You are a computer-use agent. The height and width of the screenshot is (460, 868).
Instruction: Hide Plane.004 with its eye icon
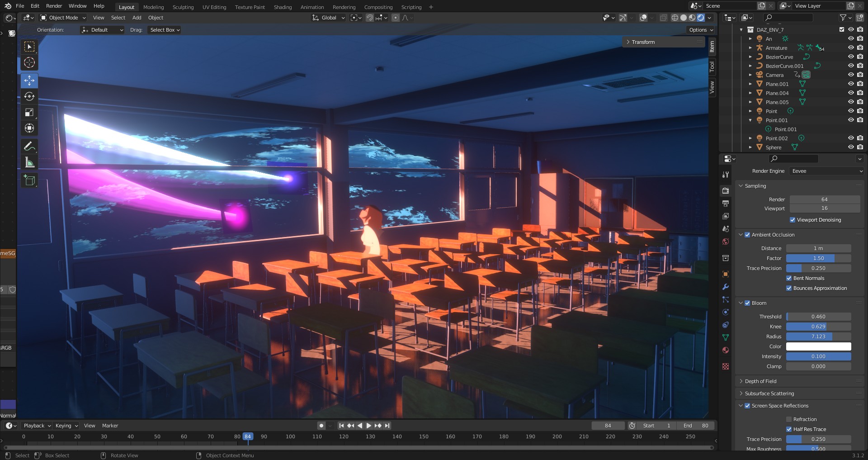click(851, 93)
